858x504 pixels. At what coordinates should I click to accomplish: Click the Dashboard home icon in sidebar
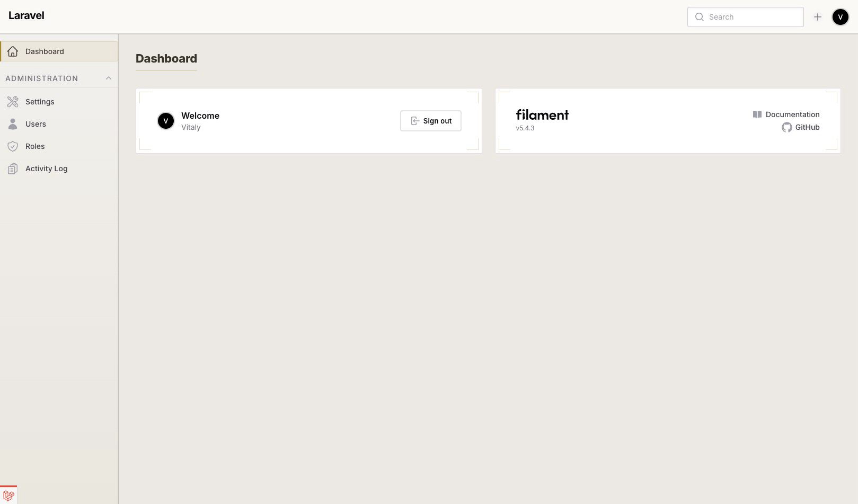(x=13, y=51)
